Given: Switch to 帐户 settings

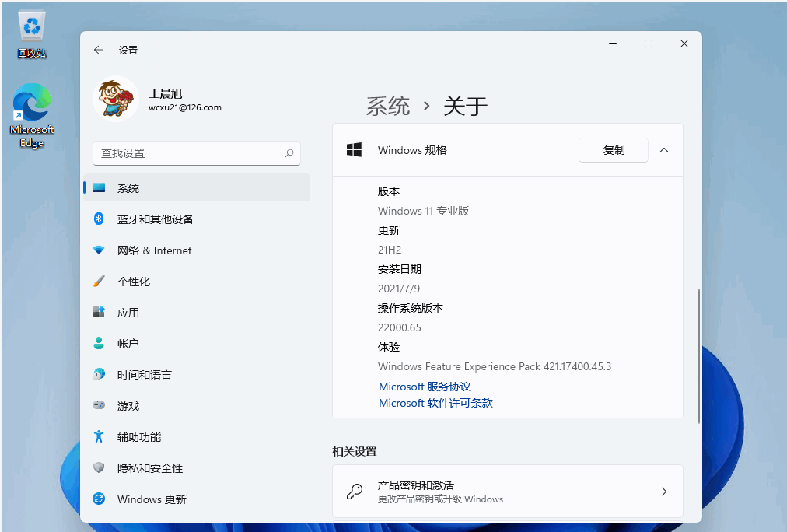Looking at the screenshot, I should click(128, 344).
